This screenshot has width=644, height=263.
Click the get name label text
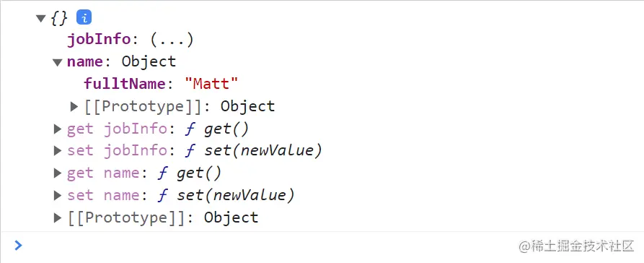103,173
